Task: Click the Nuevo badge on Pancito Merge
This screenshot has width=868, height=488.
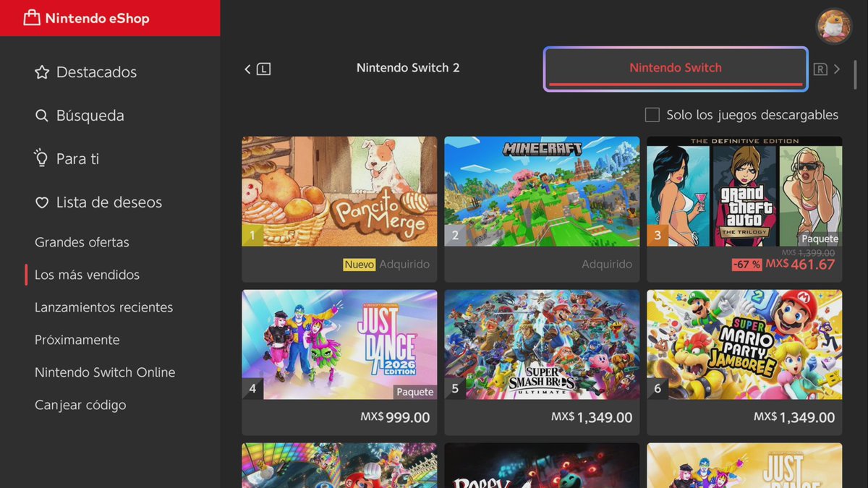Action: tap(359, 265)
